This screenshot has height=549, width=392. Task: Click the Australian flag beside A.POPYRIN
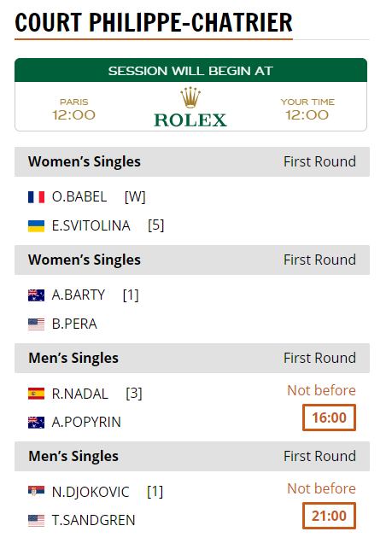tap(36, 423)
